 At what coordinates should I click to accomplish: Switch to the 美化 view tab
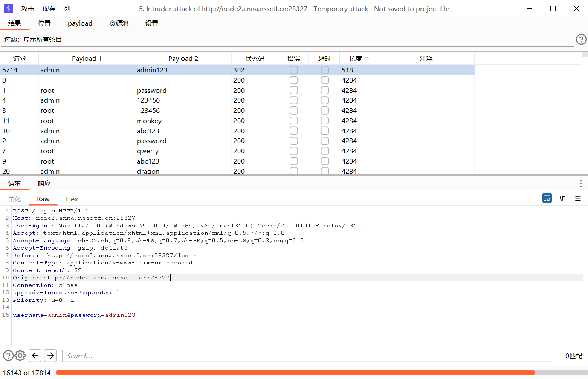coord(14,199)
